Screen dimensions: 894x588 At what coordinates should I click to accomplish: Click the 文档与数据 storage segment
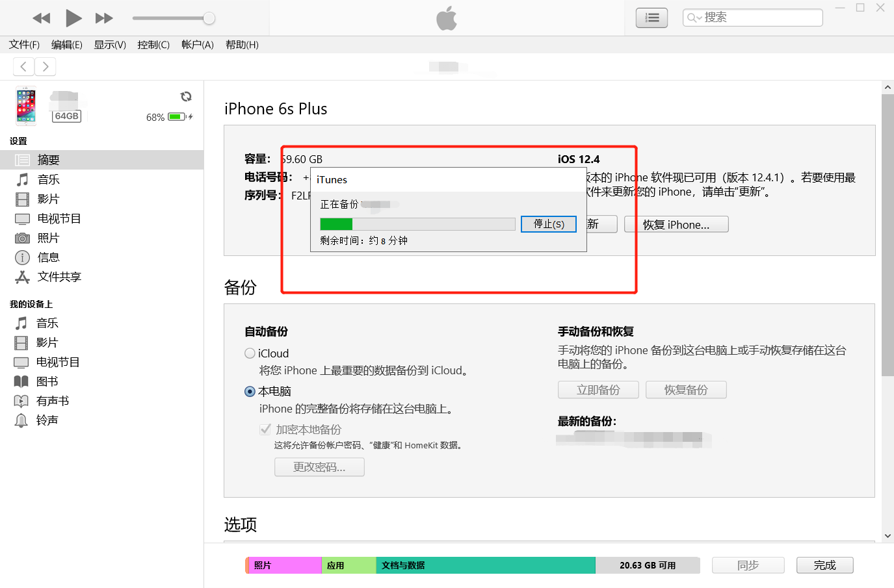click(x=486, y=565)
